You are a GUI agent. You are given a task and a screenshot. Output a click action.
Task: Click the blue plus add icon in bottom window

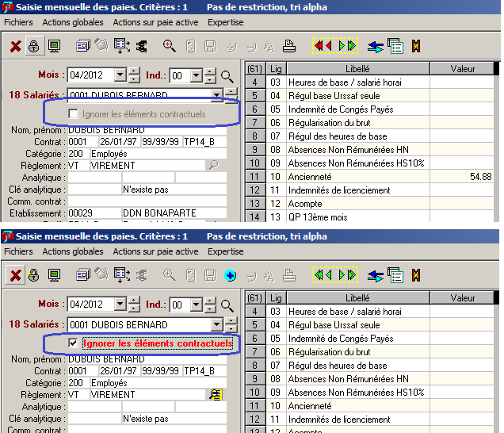230,276
